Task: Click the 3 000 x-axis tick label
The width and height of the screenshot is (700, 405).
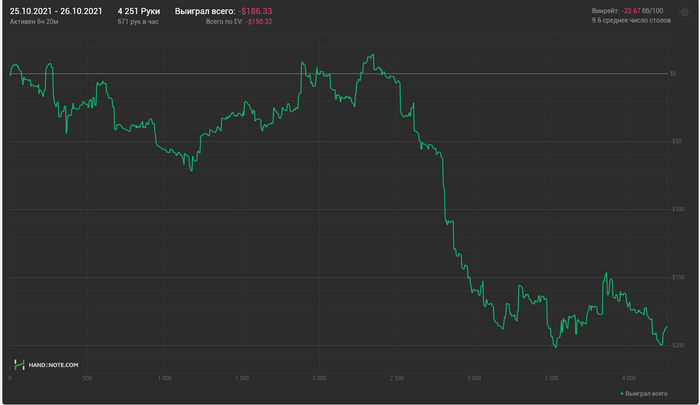Action: (474, 378)
